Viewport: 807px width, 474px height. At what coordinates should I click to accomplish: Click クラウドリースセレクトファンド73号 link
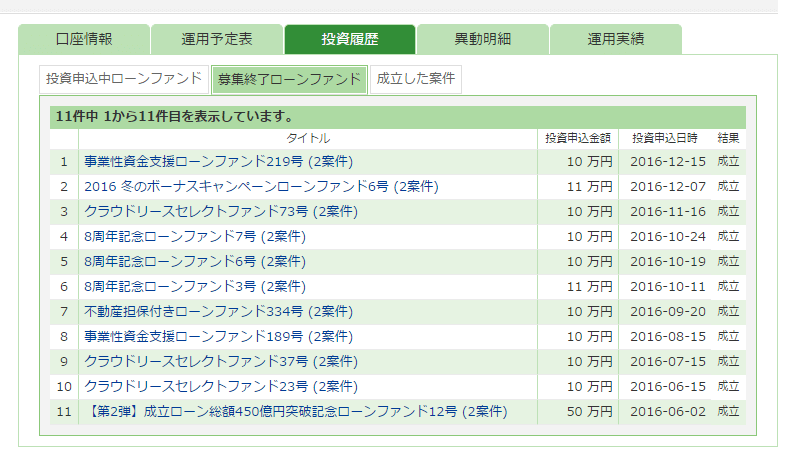click(221, 212)
